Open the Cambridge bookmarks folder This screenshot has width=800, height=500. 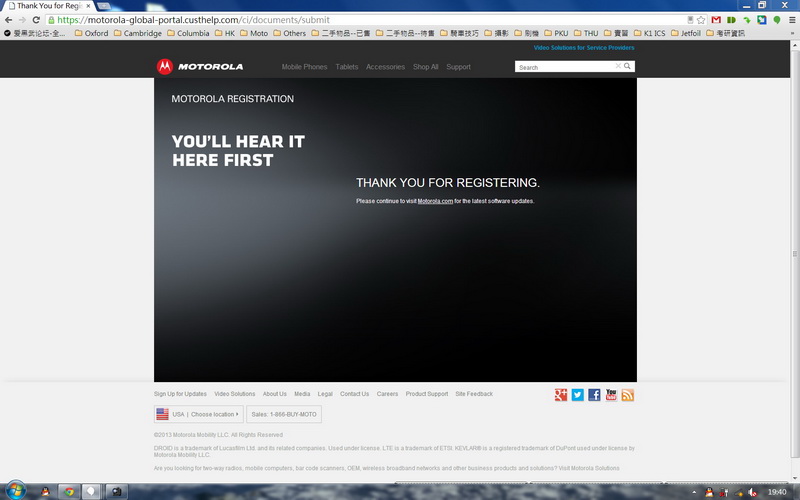[x=137, y=33]
